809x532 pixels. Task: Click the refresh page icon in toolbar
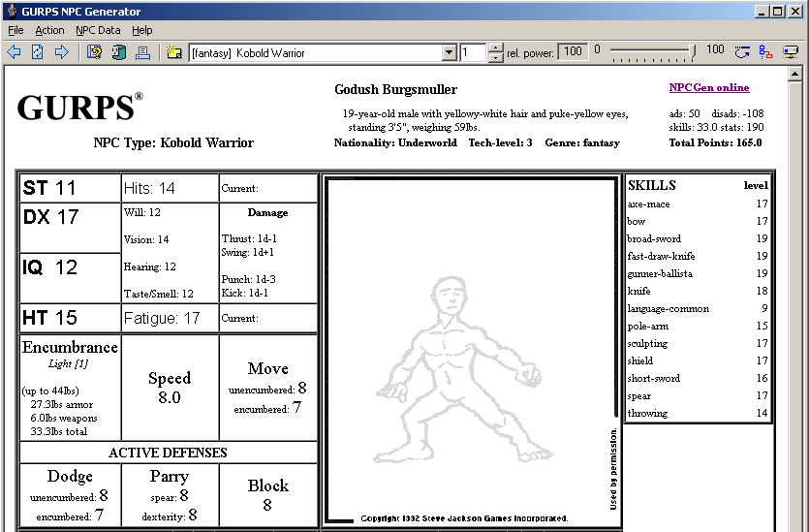tap(38, 52)
